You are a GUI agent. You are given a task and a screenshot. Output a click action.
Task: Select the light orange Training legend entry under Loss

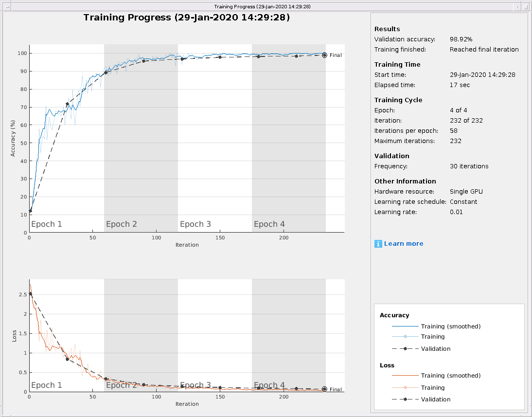pyautogui.click(x=418, y=387)
